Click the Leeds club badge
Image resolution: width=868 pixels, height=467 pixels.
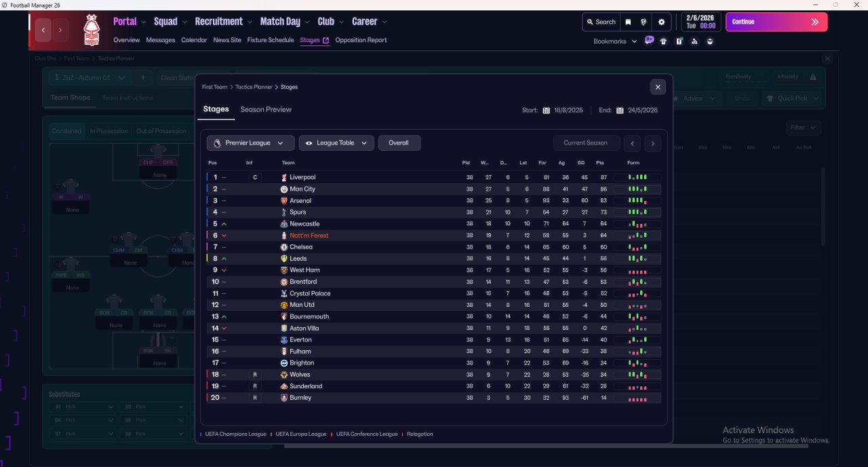coord(284,259)
